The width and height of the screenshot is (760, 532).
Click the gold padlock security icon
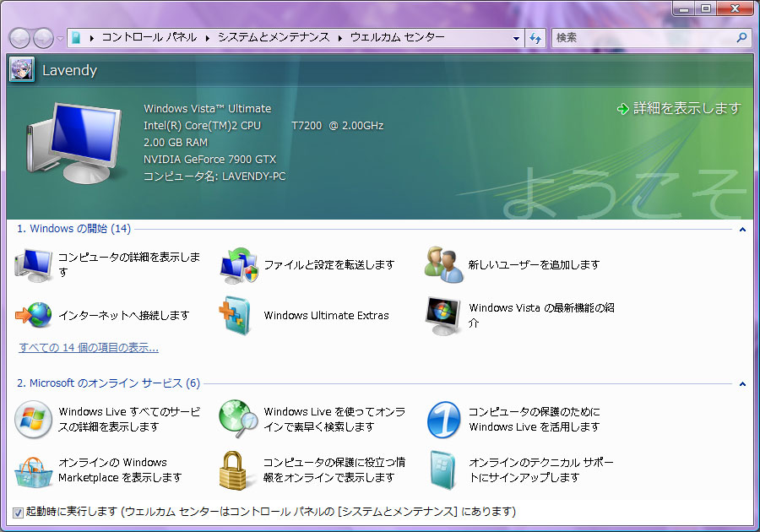(x=236, y=470)
